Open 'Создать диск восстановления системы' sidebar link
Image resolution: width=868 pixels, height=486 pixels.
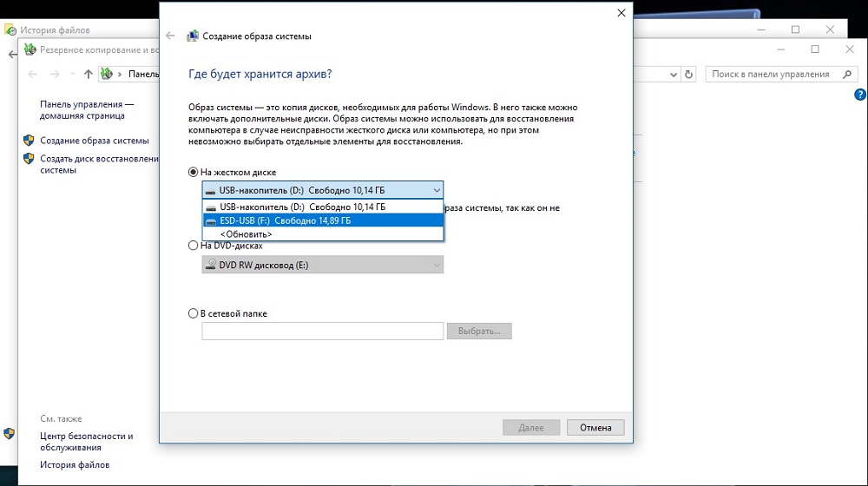coord(99,164)
